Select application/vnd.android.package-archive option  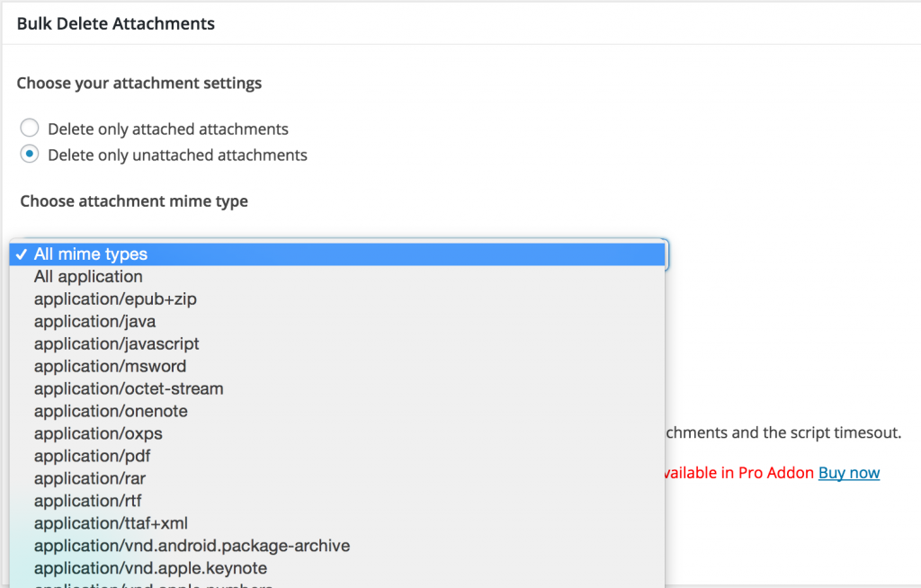(192, 546)
